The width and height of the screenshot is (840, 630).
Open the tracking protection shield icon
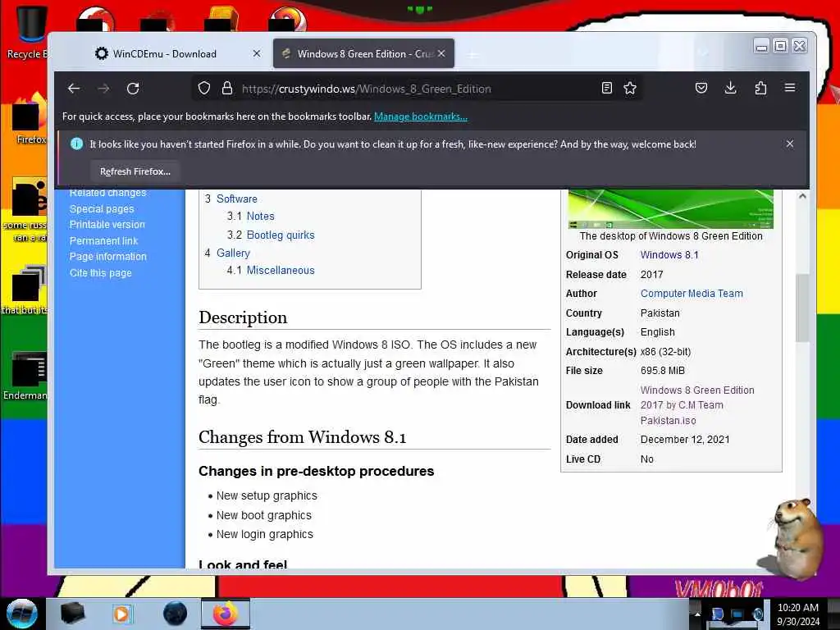(203, 89)
